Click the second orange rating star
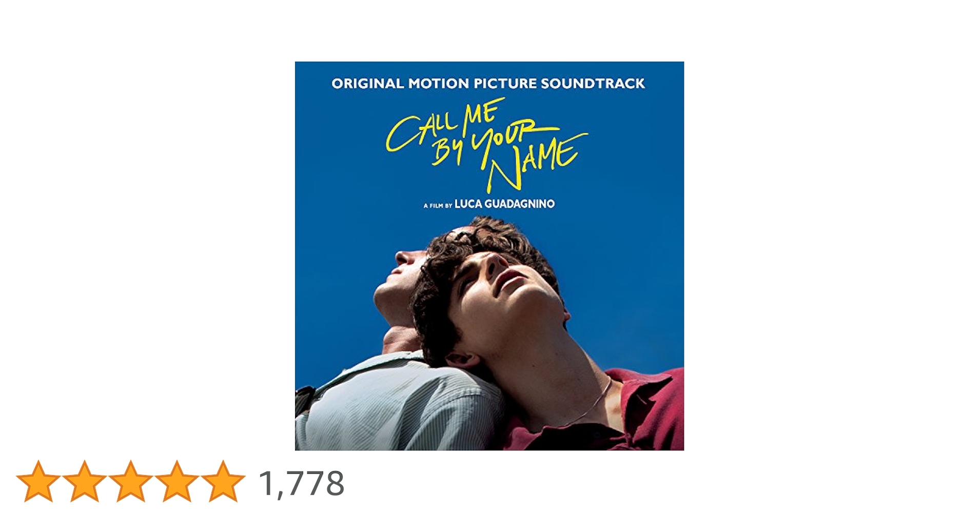 click(x=85, y=481)
